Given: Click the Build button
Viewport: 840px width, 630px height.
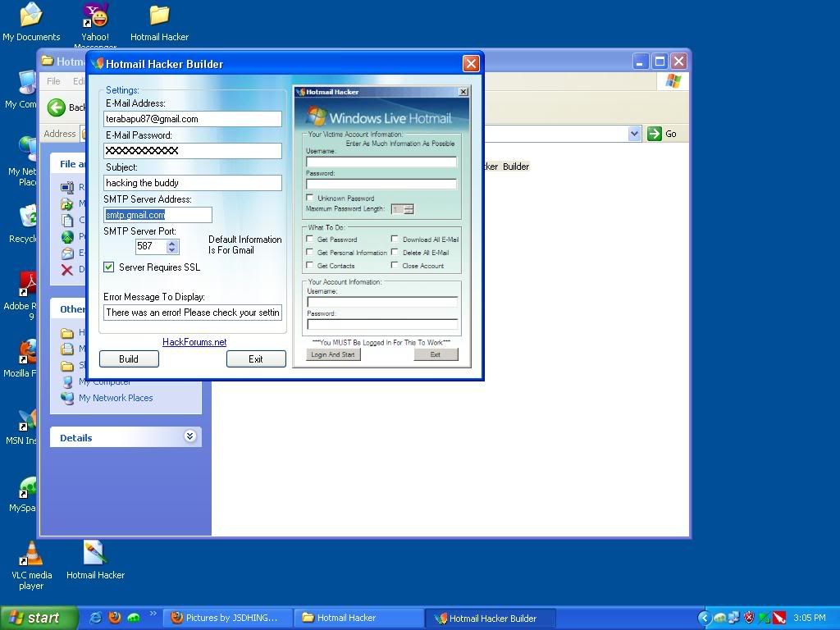Looking at the screenshot, I should tap(129, 359).
